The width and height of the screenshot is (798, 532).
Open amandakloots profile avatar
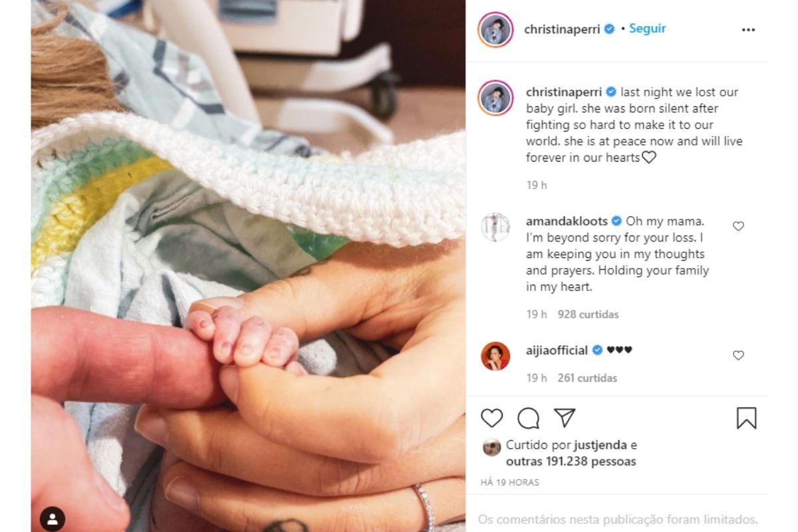click(x=495, y=227)
